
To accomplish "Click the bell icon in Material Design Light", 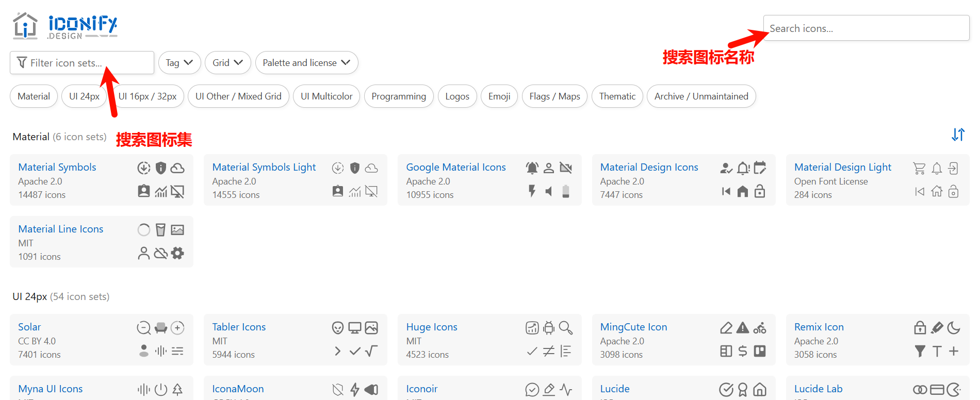I will click(x=937, y=168).
